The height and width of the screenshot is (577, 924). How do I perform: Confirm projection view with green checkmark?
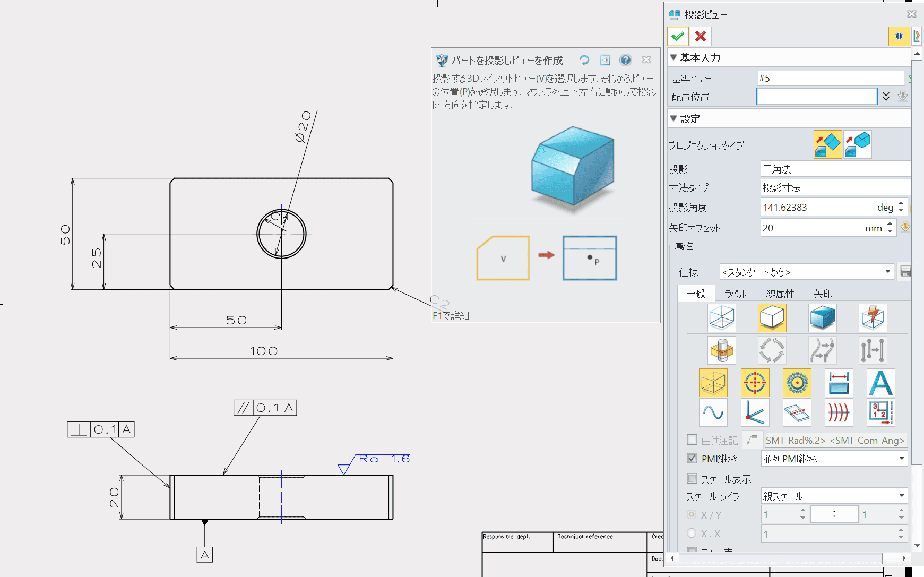coord(678,36)
